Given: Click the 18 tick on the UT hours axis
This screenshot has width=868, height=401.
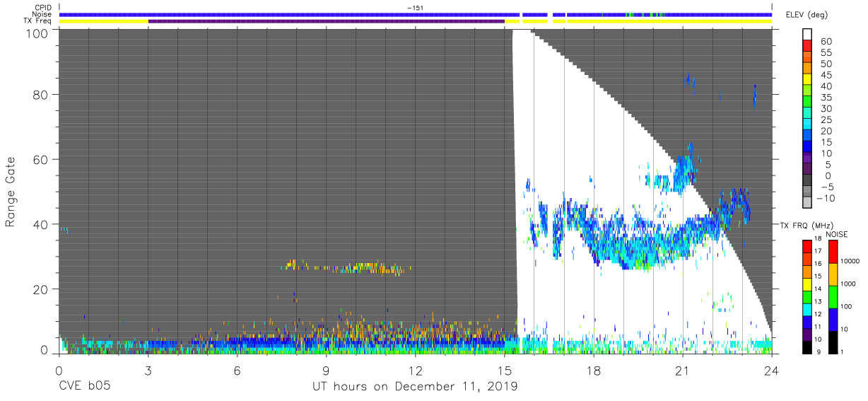Looking at the screenshot, I should tap(594, 370).
